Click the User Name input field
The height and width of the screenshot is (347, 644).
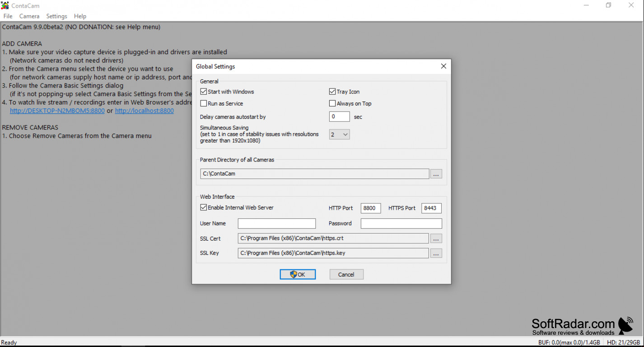pos(277,223)
